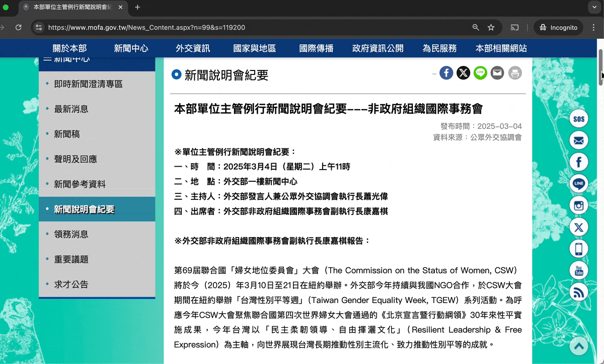This screenshot has width=604, height=364.
Task: Open YouTube channel from right sidebar
Action: (x=578, y=270)
